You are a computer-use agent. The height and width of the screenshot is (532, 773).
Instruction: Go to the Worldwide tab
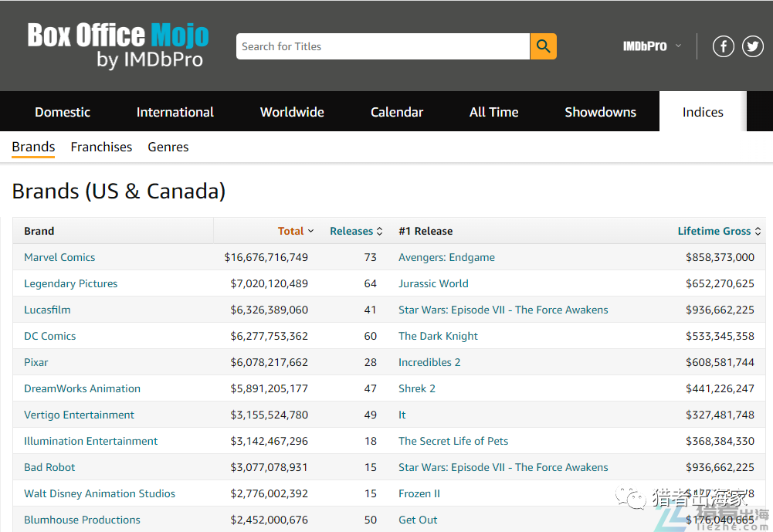tap(292, 112)
